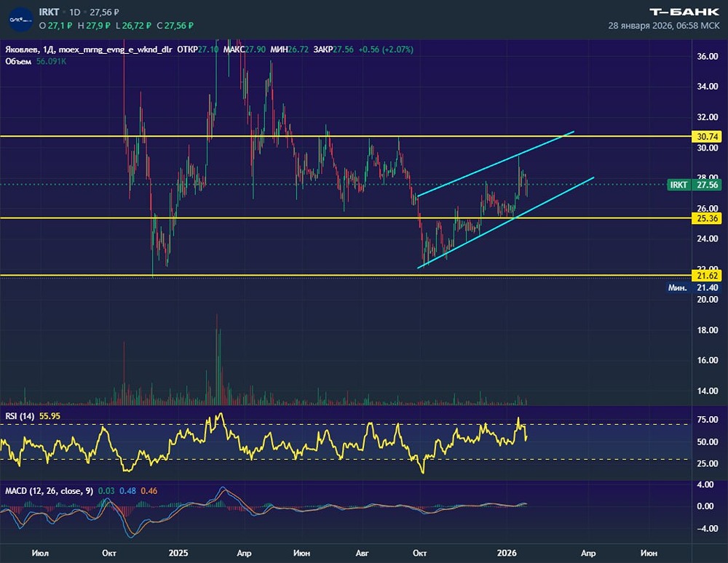The image size is (728, 563).
Task: Click the tall volume spike bar
Action: coord(217,359)
